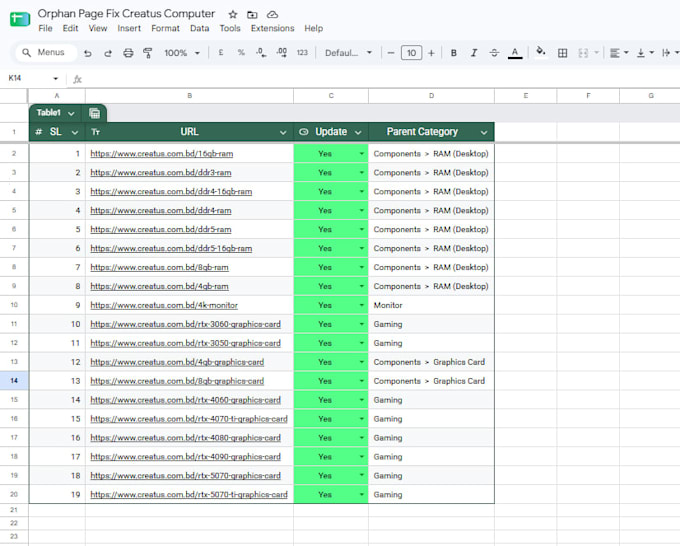Select the Monitor cell in Parent Category

[x=431, y=305]
